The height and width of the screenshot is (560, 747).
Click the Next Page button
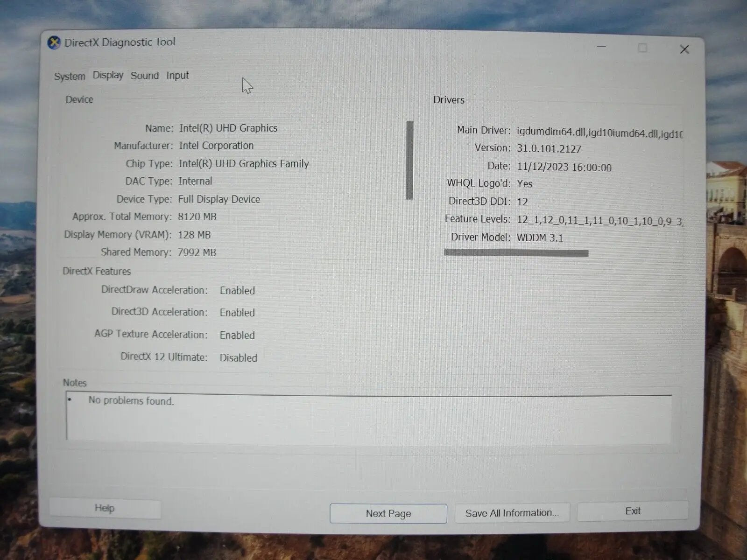click(x=388, y=513)
